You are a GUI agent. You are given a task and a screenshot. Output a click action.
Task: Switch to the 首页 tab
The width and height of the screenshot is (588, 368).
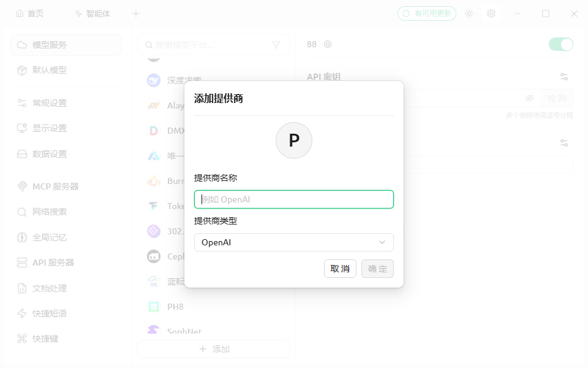tap(29, 13)
